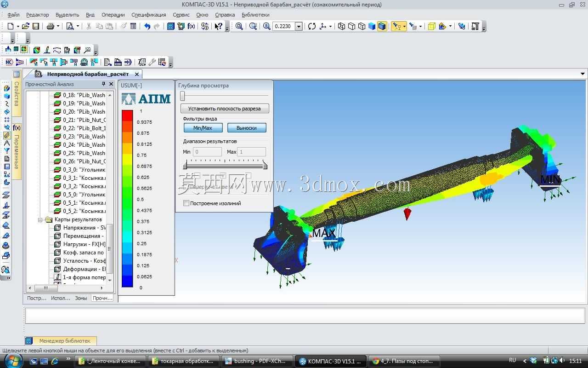Expand the New document dropdown arrow
The width and height of the screenshot is (588, 368).
17,26
